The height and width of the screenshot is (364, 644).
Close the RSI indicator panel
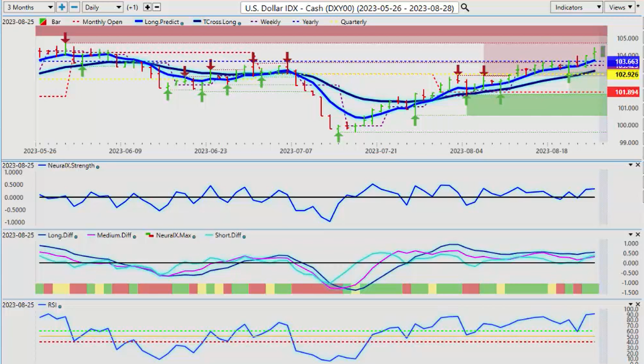coord(638,305)
